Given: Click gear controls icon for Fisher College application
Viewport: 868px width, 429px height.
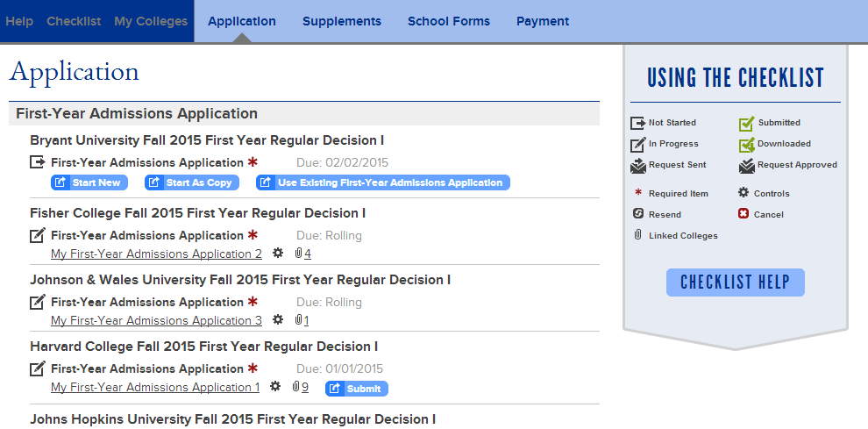Looking at the screenshot, I should click(x=278, y=254).
